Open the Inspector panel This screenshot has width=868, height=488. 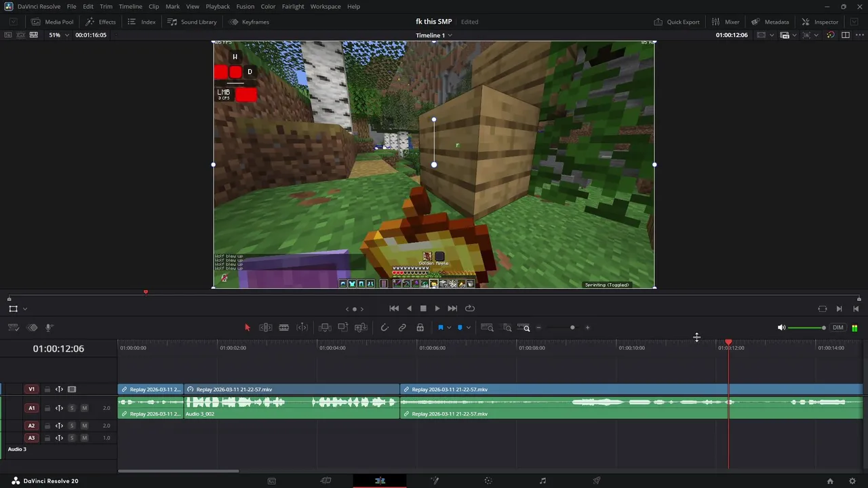pyautogui.click(x=820, y=22)
